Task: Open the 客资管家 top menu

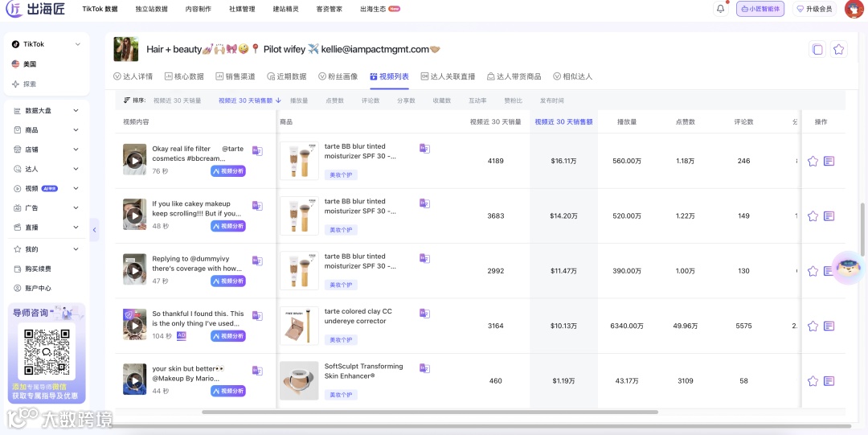Action: (x=330, y=9)
